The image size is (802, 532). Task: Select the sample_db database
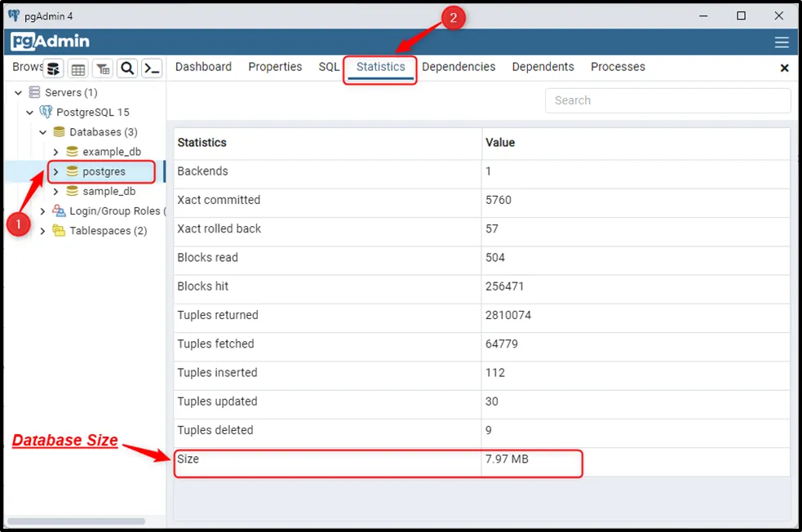click(109, 191)
